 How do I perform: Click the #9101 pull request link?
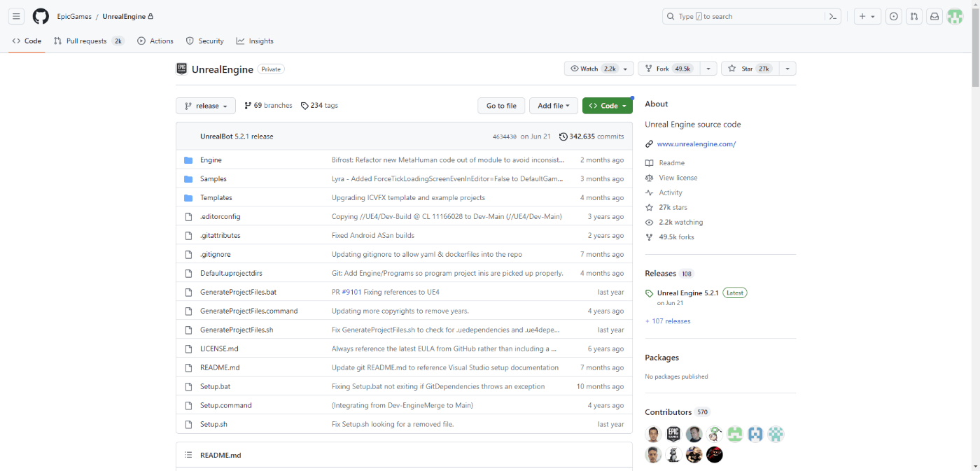tap(351, 292)
